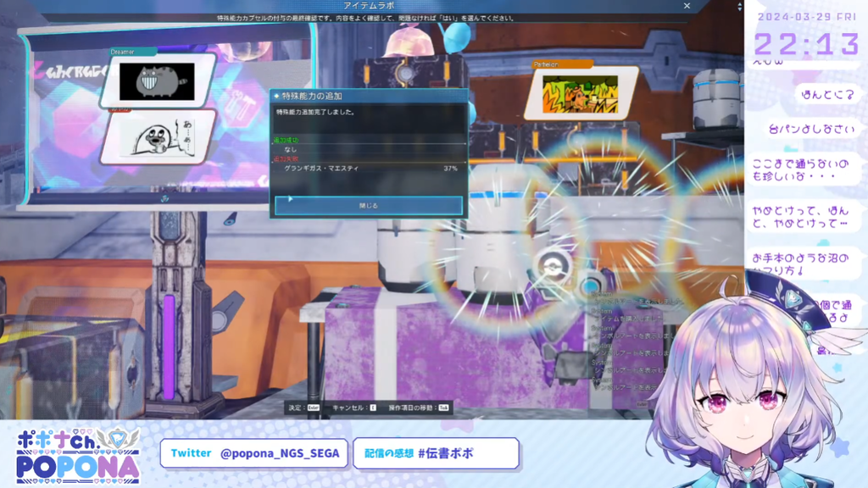Click the Pantelon name tag
The height and width of the screenshot is (488, 868).
click(x=561, y=64)
